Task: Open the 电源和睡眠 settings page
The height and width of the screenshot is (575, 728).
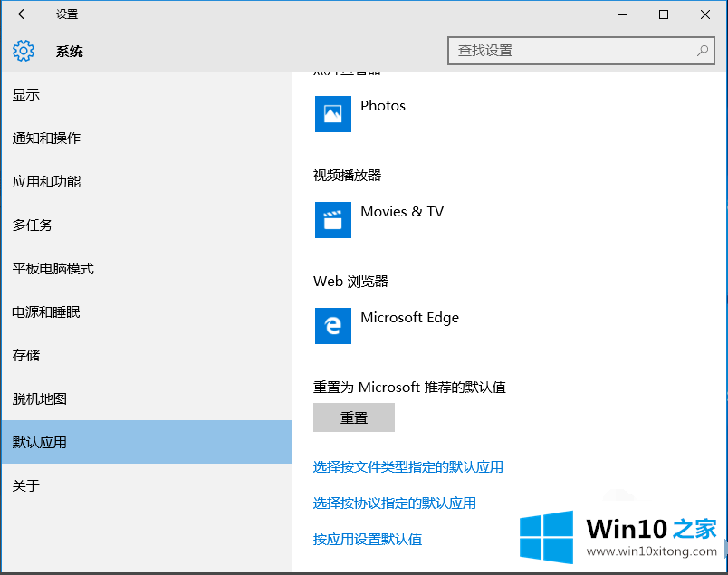Action: [x=147, y=311]
